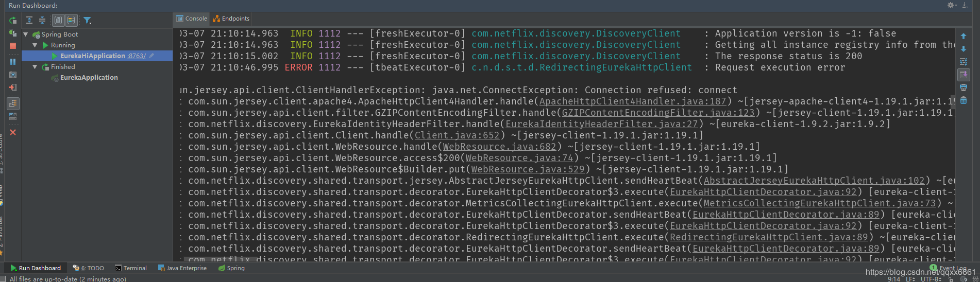Click the ClientHandlerException message line
The height and width of the screenshot is (282, 980).
[459, 90]
